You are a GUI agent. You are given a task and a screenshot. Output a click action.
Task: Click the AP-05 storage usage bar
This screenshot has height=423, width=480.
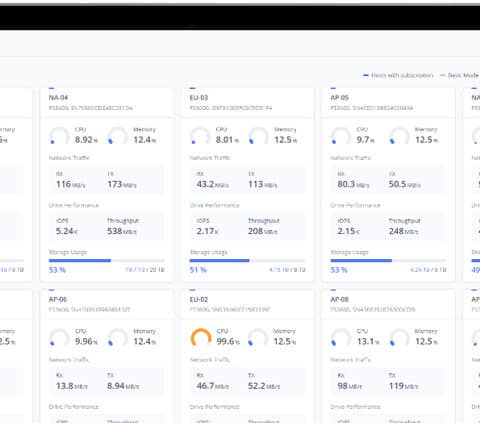point(388,260)
